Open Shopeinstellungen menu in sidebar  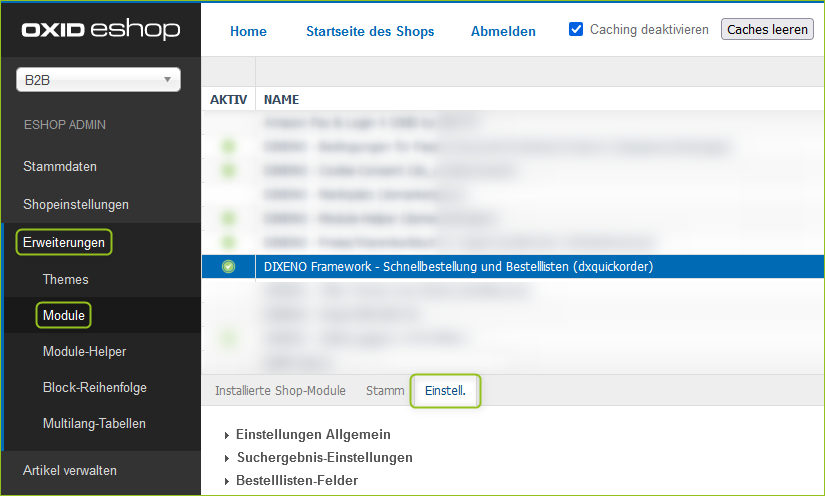click(x=76, y=205)
